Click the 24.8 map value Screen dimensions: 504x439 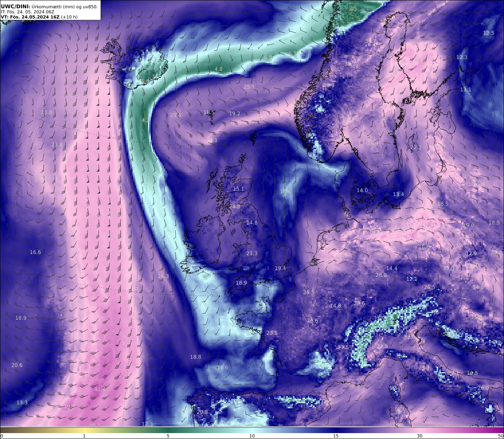pyautogui.click(x=235, y=207)
